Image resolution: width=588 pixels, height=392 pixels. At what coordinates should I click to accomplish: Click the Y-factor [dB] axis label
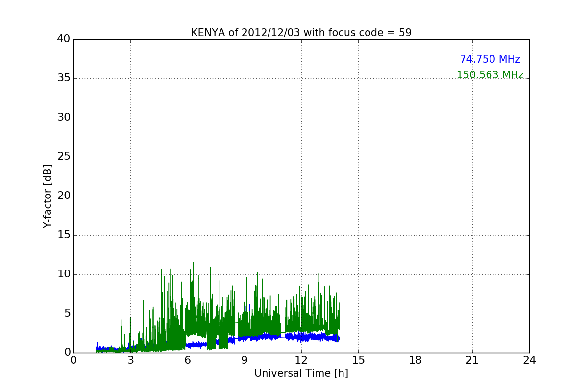pos(48,196)
